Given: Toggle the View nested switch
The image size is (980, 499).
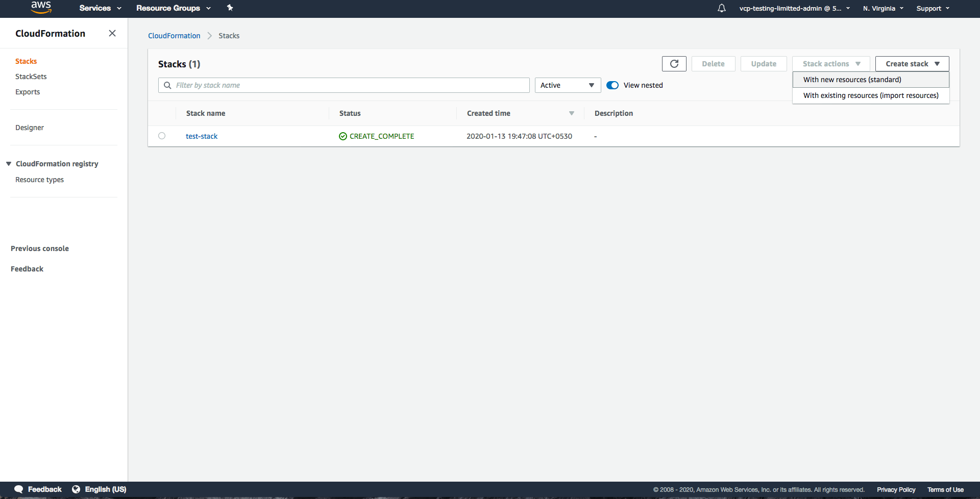Looking at the screenshot, I should click(x=612, y=85).
